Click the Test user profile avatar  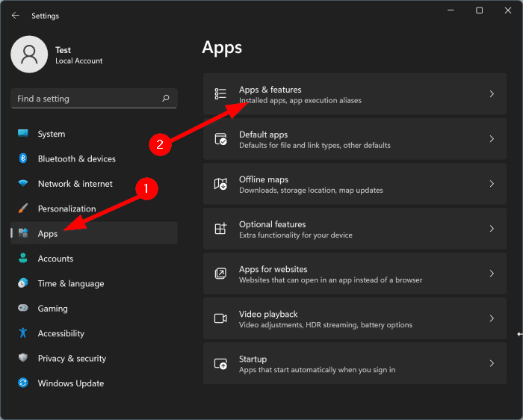point(29,55)
